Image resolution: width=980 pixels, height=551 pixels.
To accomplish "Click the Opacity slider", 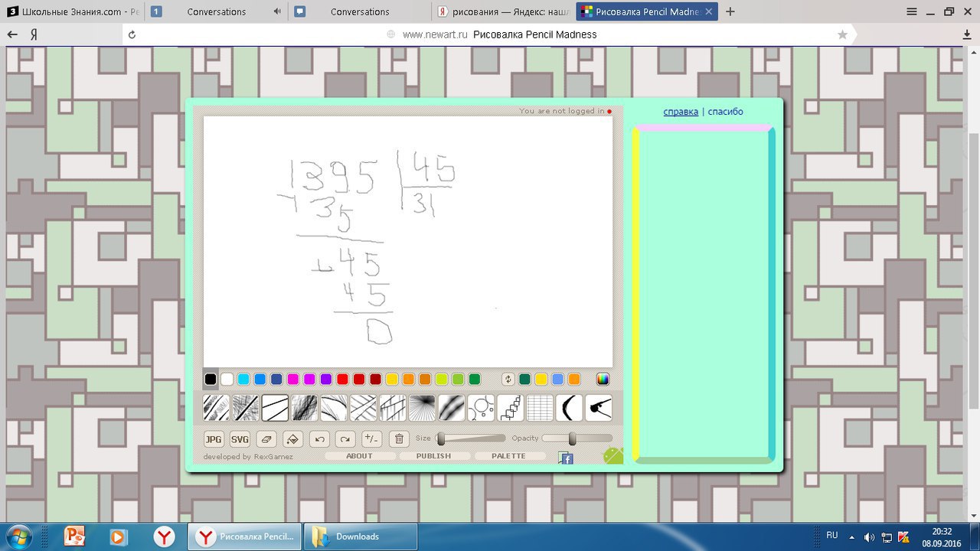I will click(x=577, y=439).
